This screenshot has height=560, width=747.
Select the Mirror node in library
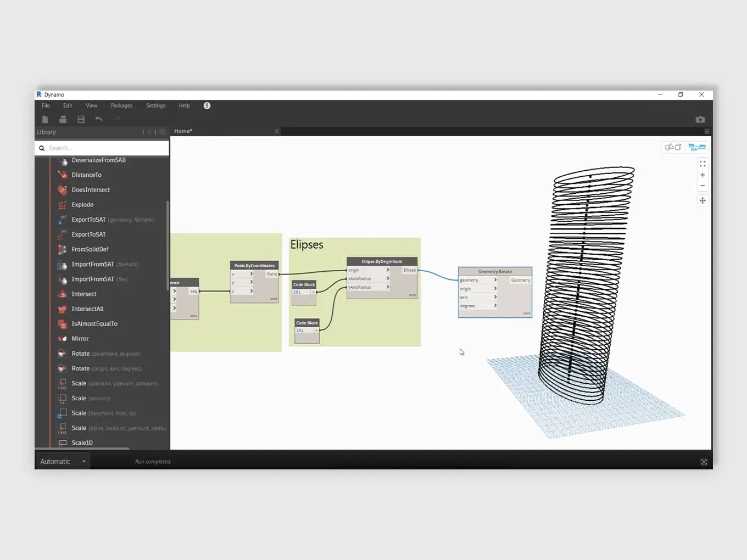[80, 339]
